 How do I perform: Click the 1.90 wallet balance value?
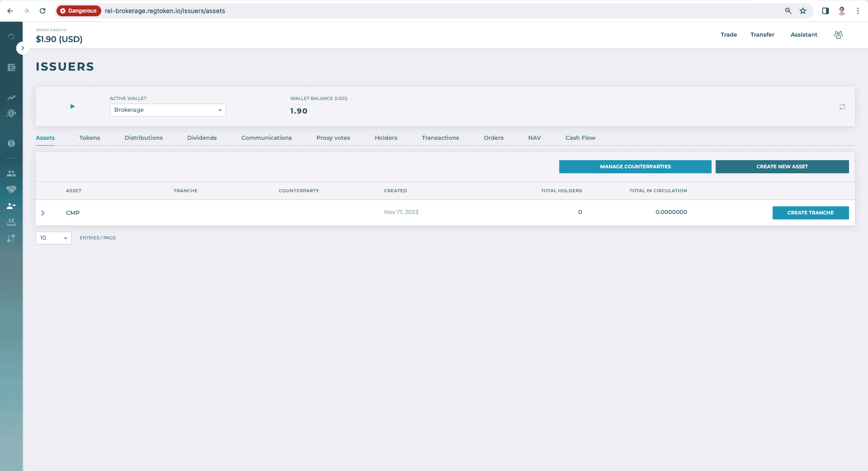pos(299,111)
